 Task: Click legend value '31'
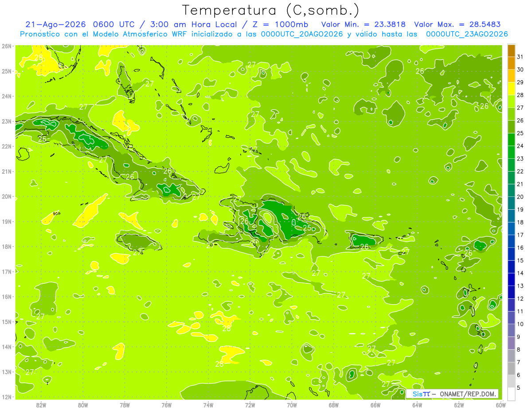[520, 57]
